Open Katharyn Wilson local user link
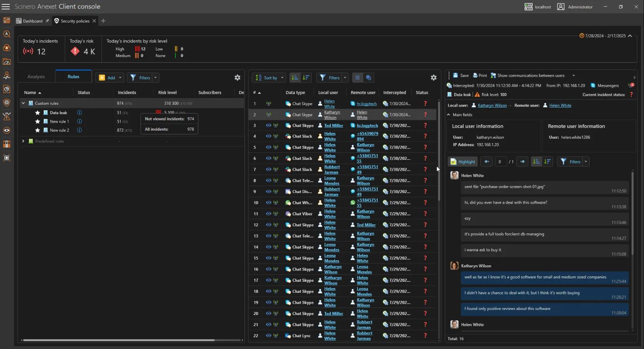This screenshot has height=349, width=644. 492,105
